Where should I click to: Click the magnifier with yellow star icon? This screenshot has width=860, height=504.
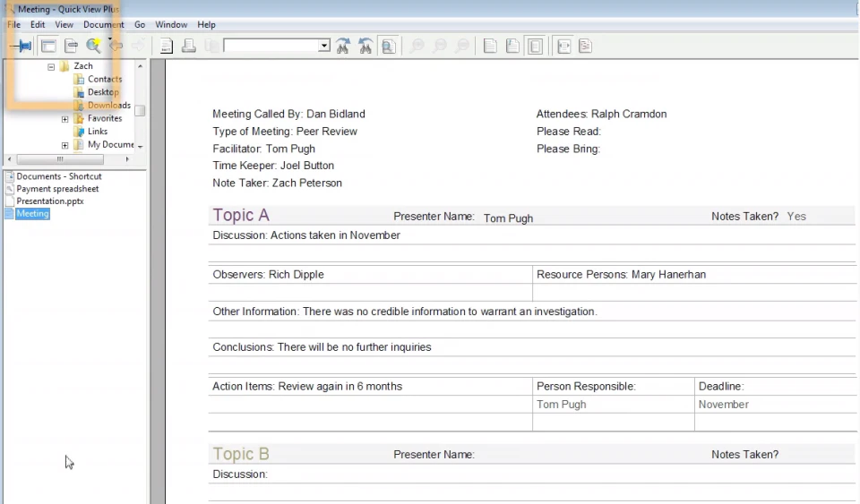pyautogui.click(x=93, y=46)
